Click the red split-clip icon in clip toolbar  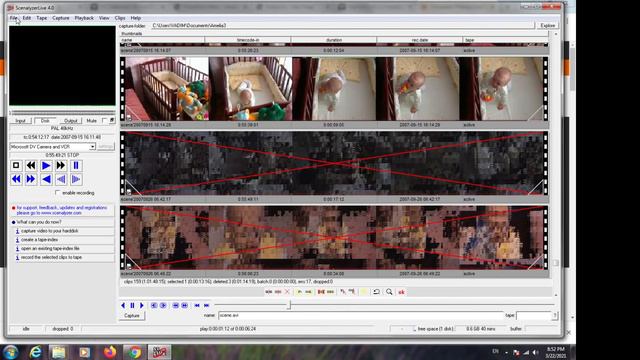tap(321, 292)
